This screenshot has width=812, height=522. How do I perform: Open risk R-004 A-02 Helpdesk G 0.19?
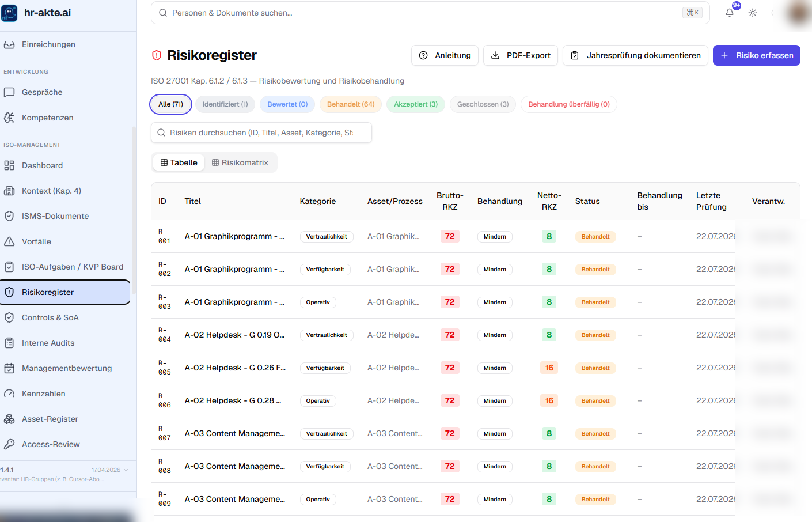(x=235, y=335)
